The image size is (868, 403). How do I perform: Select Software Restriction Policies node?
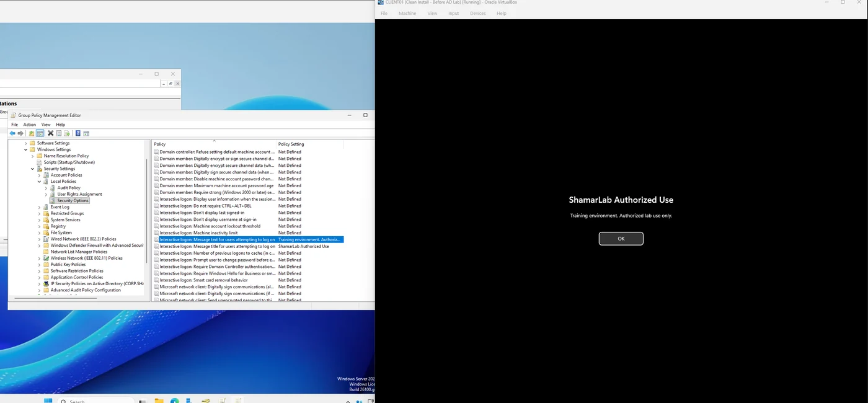pos(77,271)
